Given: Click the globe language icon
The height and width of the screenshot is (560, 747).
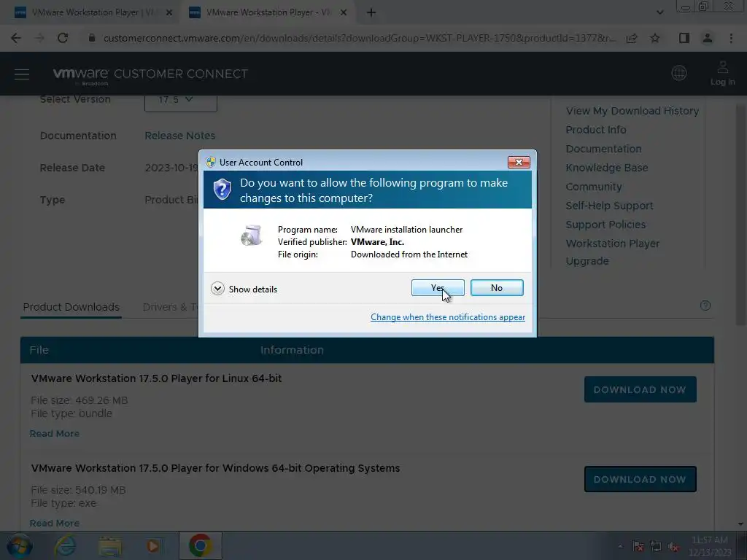Looking at the screenshot, I should pyautogui.click(x=679, y=73).
